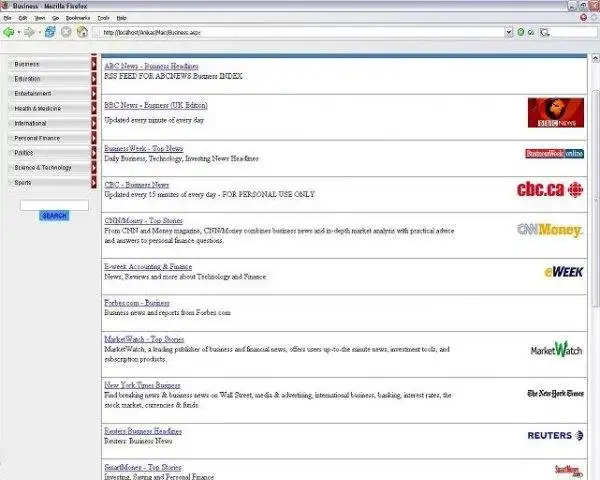Click the eWEEK logo
Viewport: 600px width, 480px height.
(x=564, y=272)
